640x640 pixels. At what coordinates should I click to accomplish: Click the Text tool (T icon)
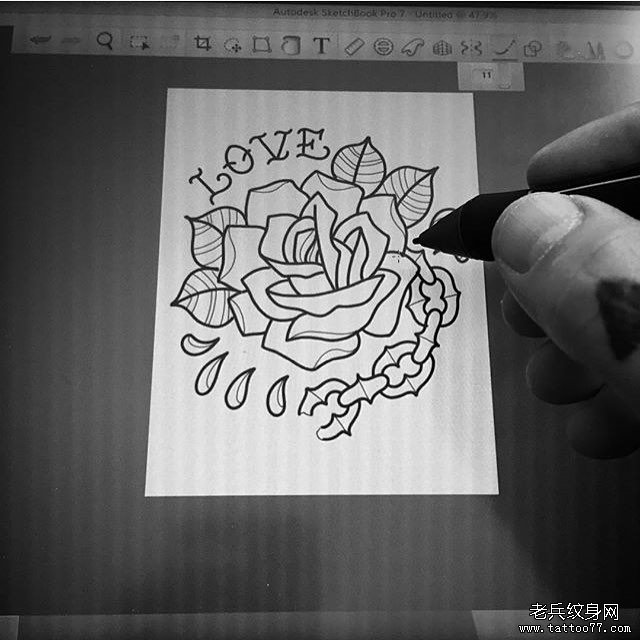pos(321,45)
